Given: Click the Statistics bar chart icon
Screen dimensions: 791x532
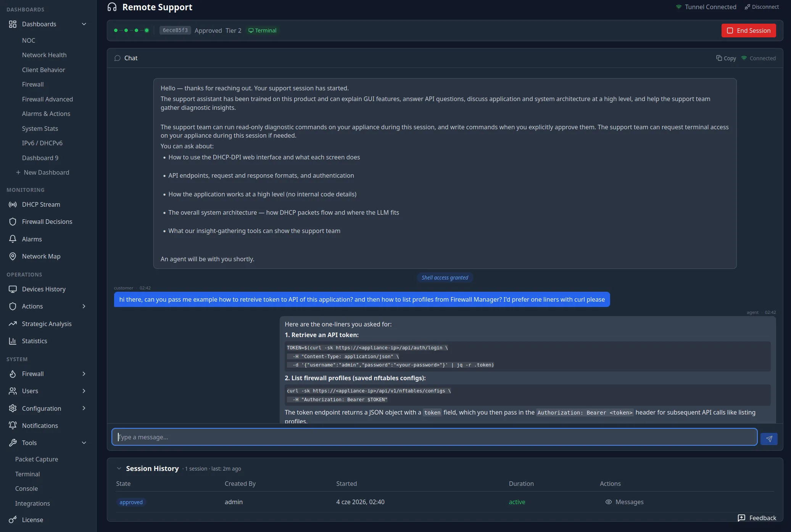Looking at the screenshot, I should 13,341.
